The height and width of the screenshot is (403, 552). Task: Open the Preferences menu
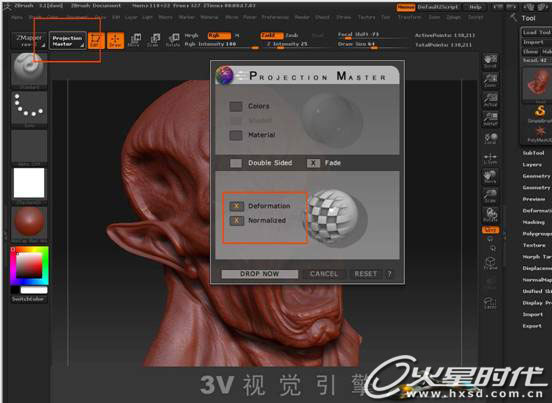click(275, 17)
